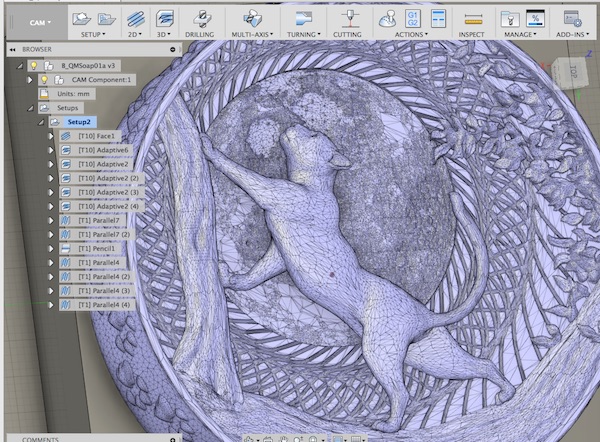Open the SETUP dropdown menu
Image resolution: width=600 pixels, height=442 pixels.
click(x=93, y=34)
